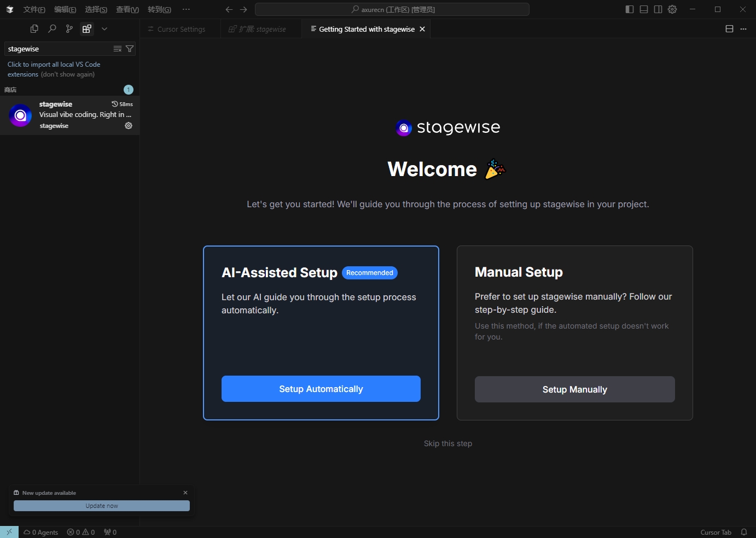756x538 pixels.
Task: Select the AI-Assisted Setup card heading
Action: [280, 272]
